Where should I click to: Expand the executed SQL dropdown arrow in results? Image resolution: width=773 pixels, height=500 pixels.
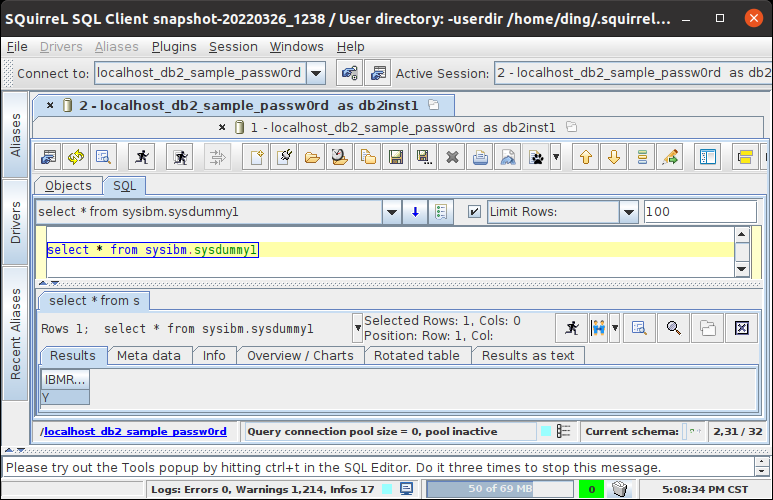click(357, 328)
